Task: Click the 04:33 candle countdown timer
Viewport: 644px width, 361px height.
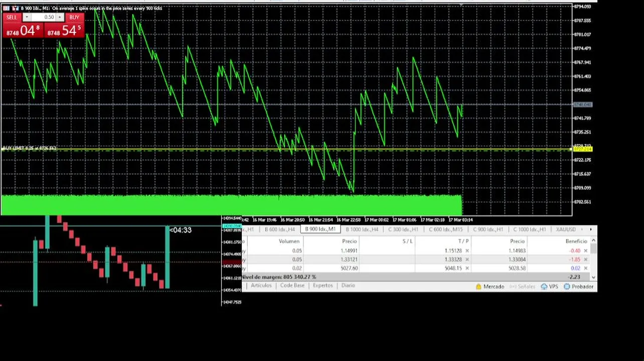Action: click(181, 230)
